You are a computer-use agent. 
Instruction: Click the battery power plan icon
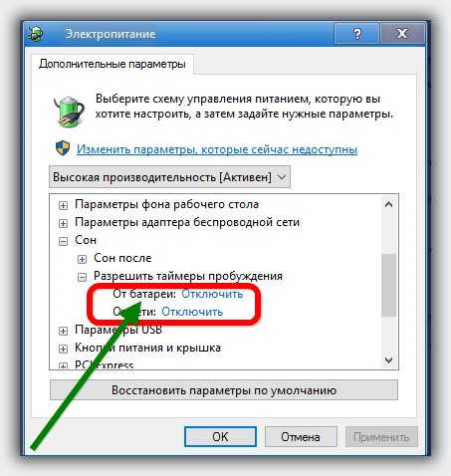click(70, 112)
